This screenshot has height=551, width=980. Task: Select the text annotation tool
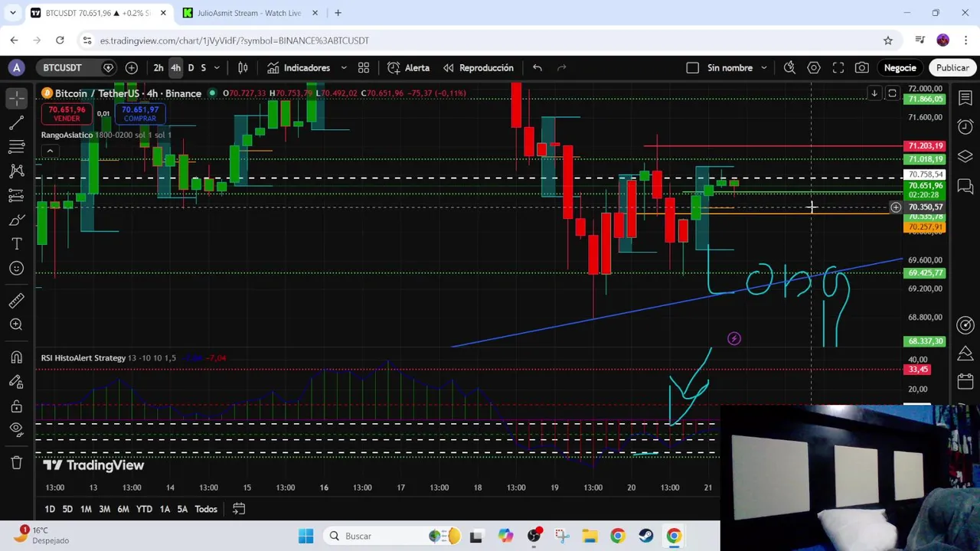pos(17,244)
